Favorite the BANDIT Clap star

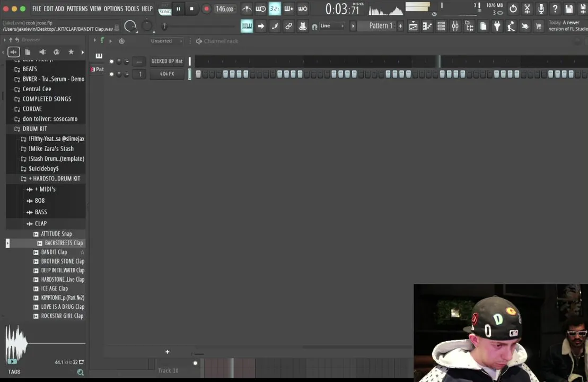tap(82, 252)
